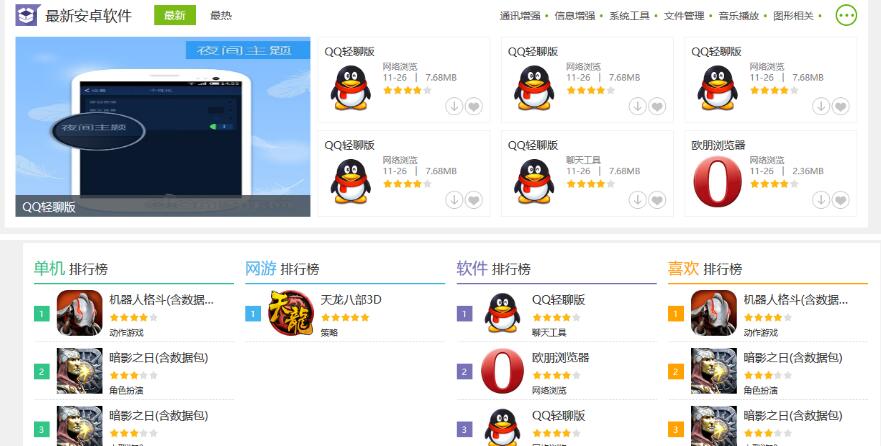Click rank 2 暗影之日 icon in 单机排行榜
The image size is (881, 446).
point(80,371)
